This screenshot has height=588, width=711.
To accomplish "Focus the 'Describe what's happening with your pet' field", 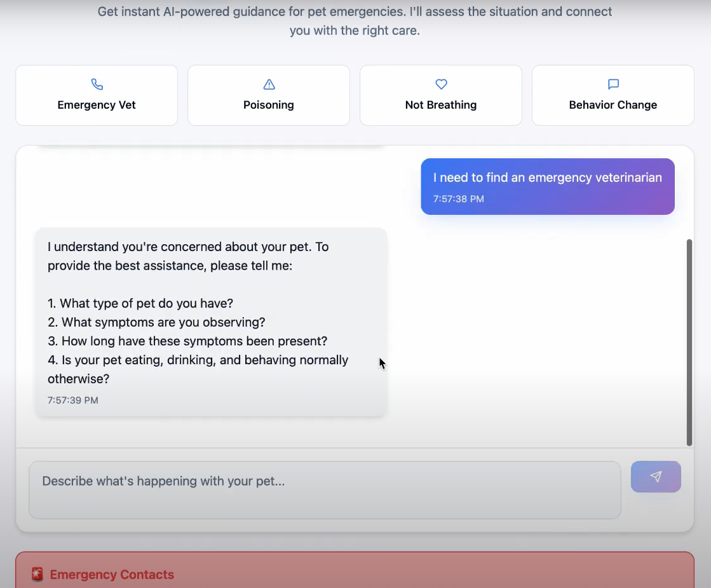I will pos(324,489).
